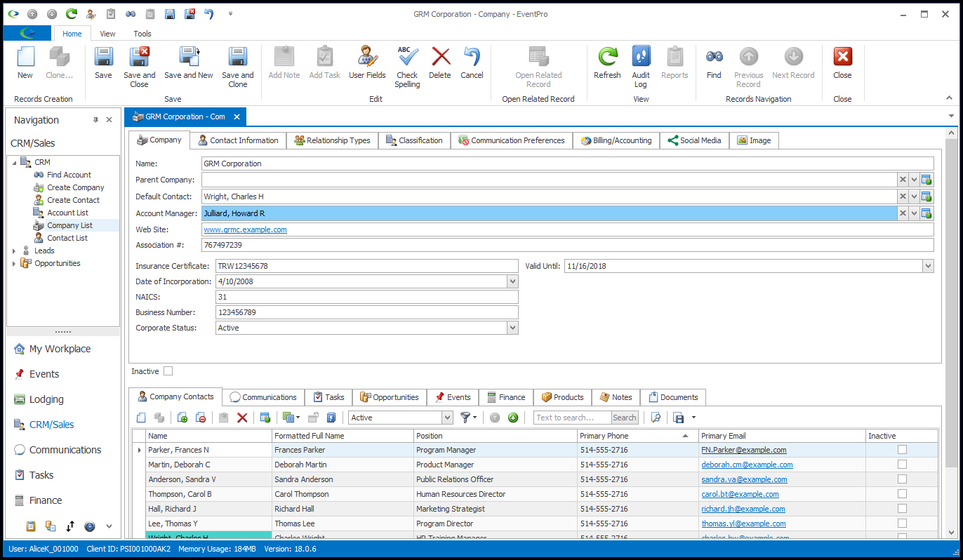This screenshot has height=560, width=963.
Task: Delete the current record
Action: click(x=440, y=62)
